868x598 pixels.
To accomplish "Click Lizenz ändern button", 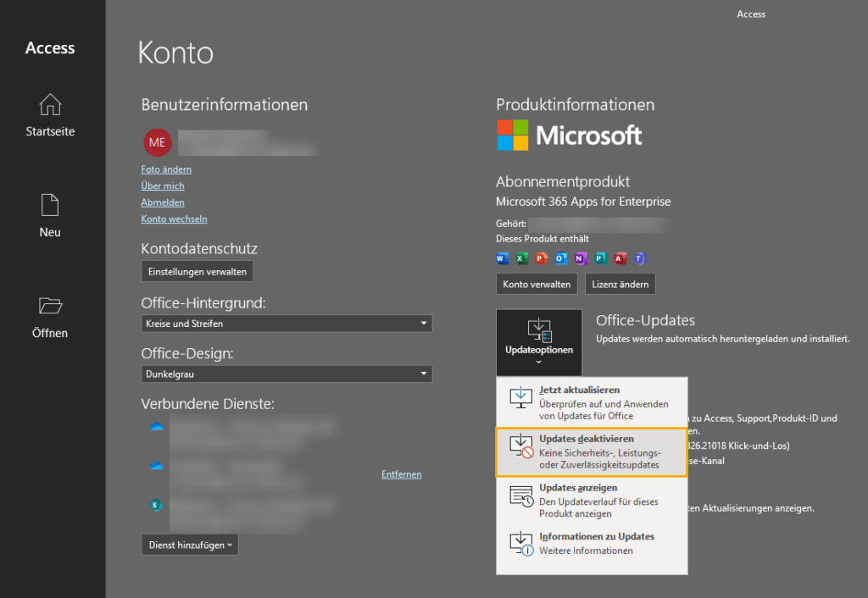I will [620, 285].
